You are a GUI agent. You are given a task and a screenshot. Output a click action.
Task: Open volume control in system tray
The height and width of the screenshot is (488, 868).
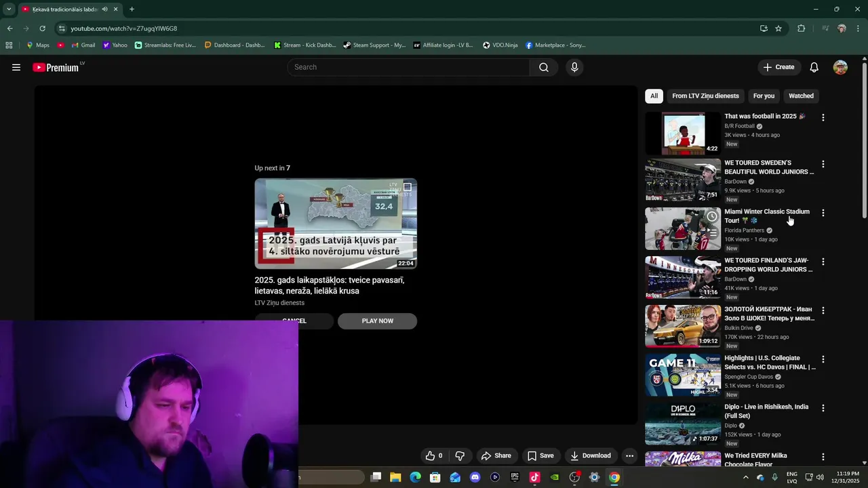click(820, 477)
